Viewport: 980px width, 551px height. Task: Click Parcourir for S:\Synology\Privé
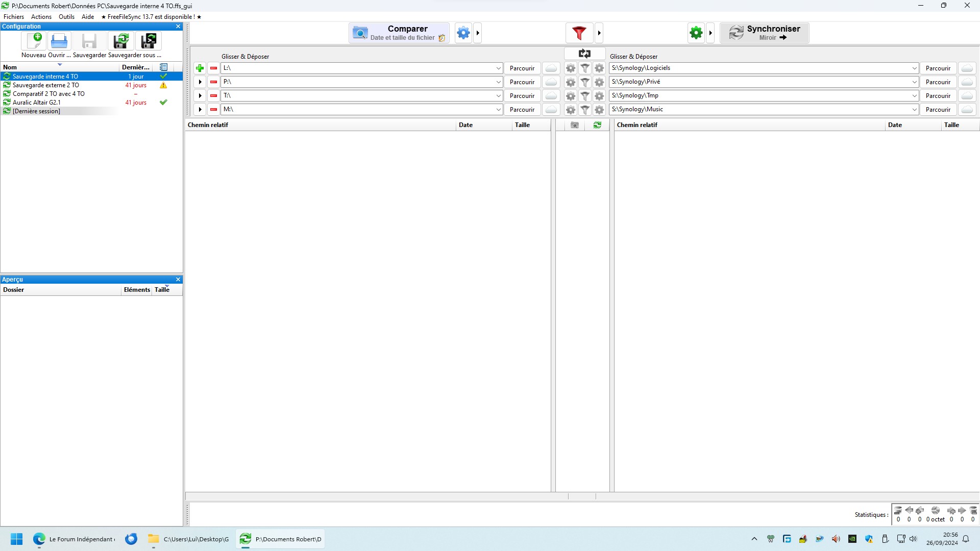pos(938,82)
